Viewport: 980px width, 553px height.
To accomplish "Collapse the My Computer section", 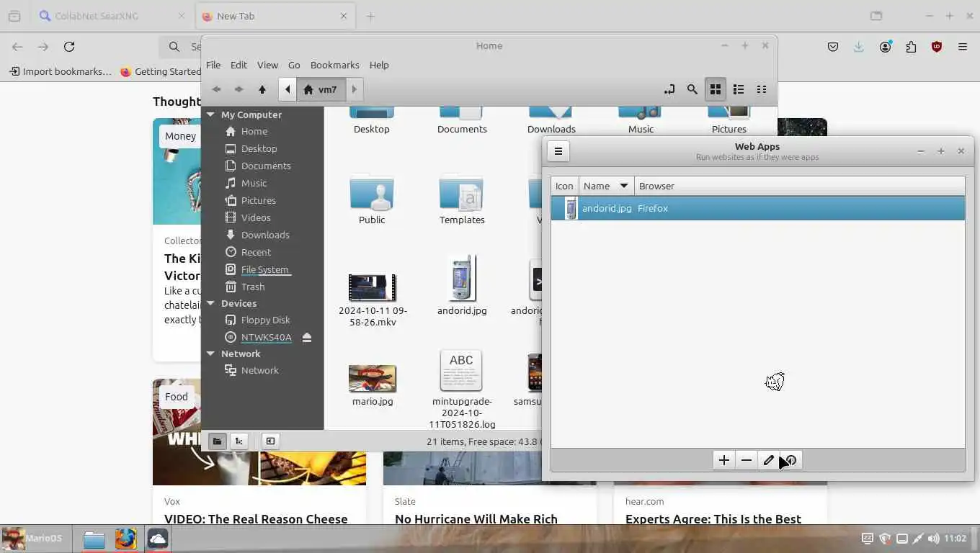I will (x=211, y=114).
